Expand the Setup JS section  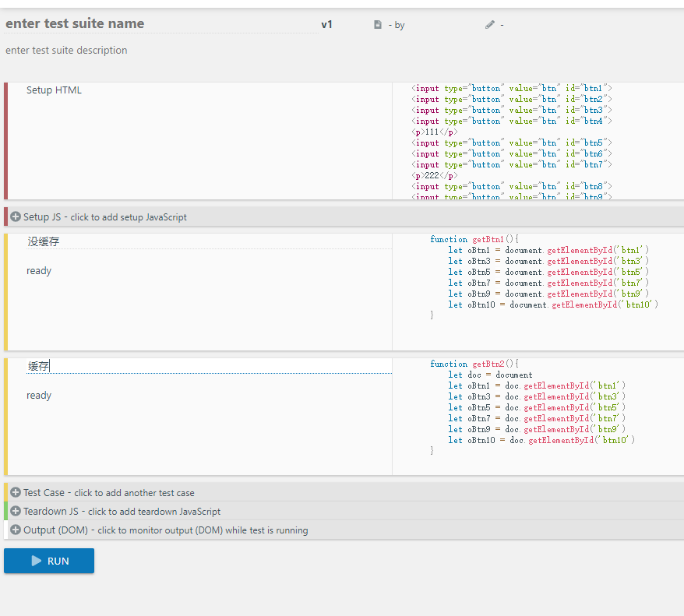(x=344, y=216)
